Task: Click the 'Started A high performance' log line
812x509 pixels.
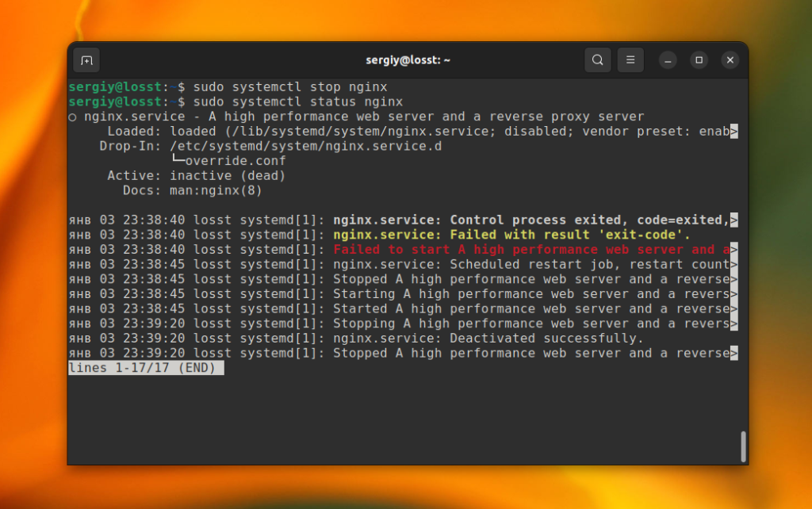Action: [403, 308]
